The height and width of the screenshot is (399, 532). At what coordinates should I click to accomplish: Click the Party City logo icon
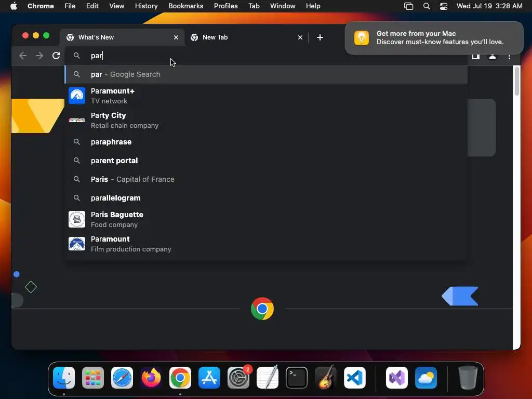click(77, 120)
